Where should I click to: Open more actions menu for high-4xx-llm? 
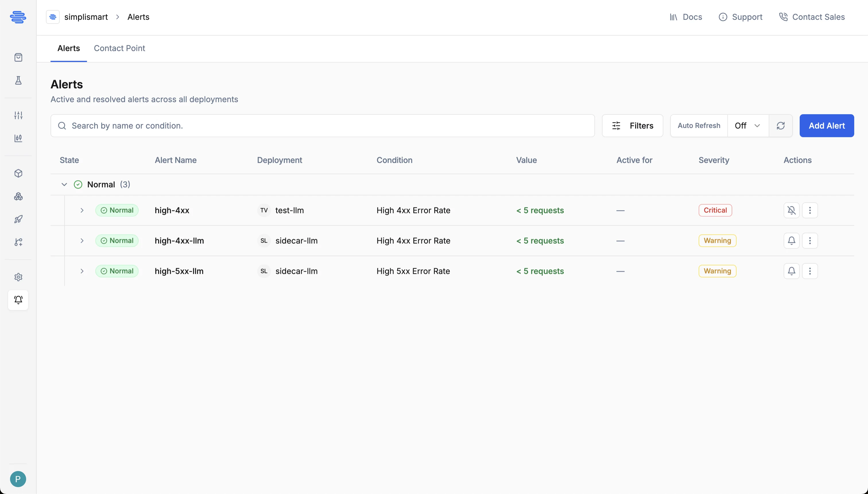pyautogui.click(x=810, y=241)
